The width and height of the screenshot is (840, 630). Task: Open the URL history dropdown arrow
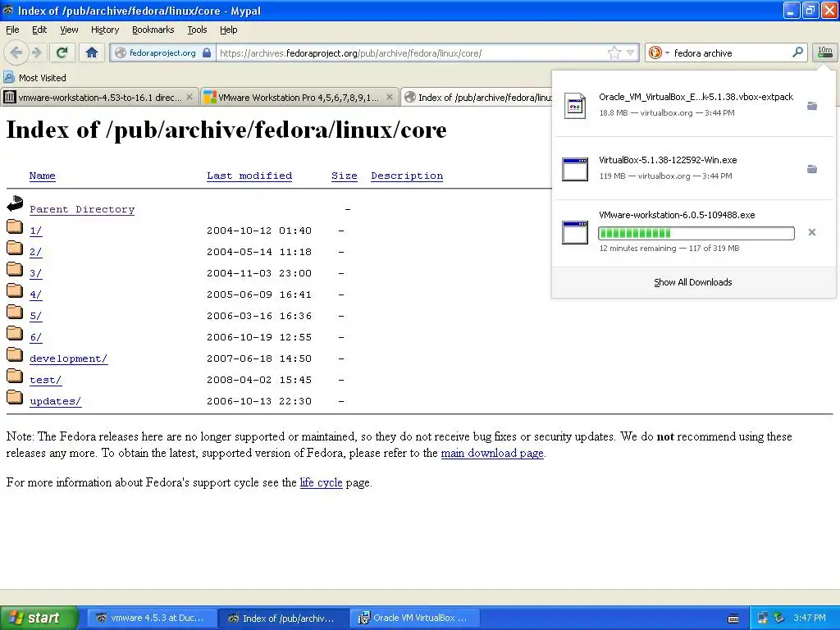coord(631,53)
